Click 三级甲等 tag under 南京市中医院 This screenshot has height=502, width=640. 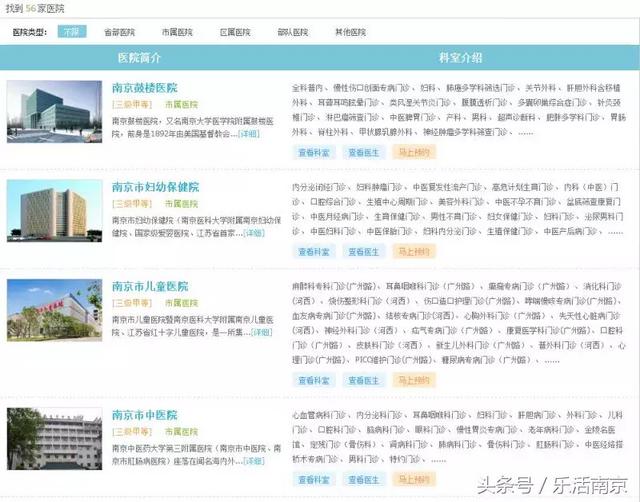(x=132, y=432)
